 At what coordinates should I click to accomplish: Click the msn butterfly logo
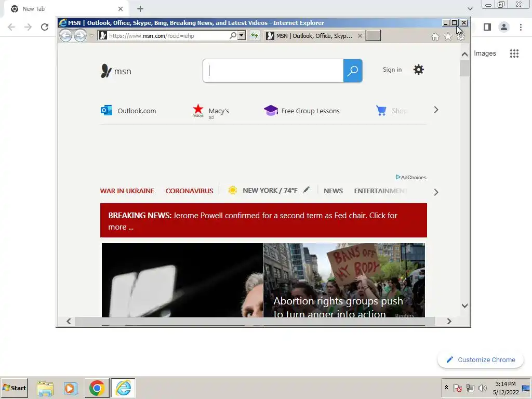116,71
